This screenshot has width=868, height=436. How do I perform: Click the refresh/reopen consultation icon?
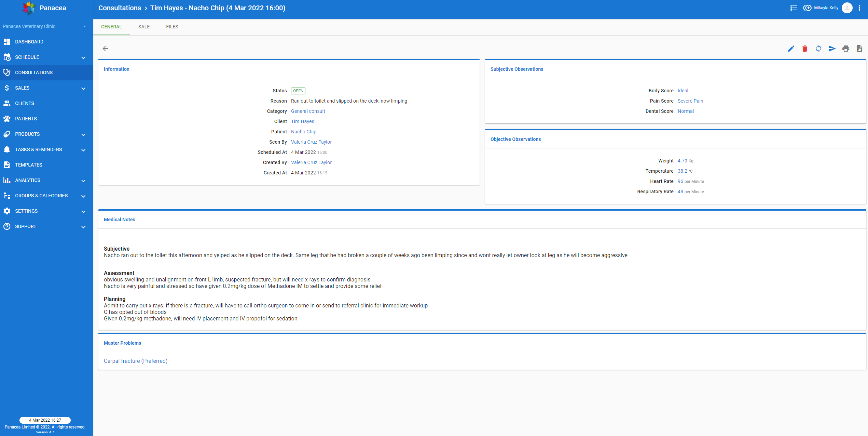(818, 49)
